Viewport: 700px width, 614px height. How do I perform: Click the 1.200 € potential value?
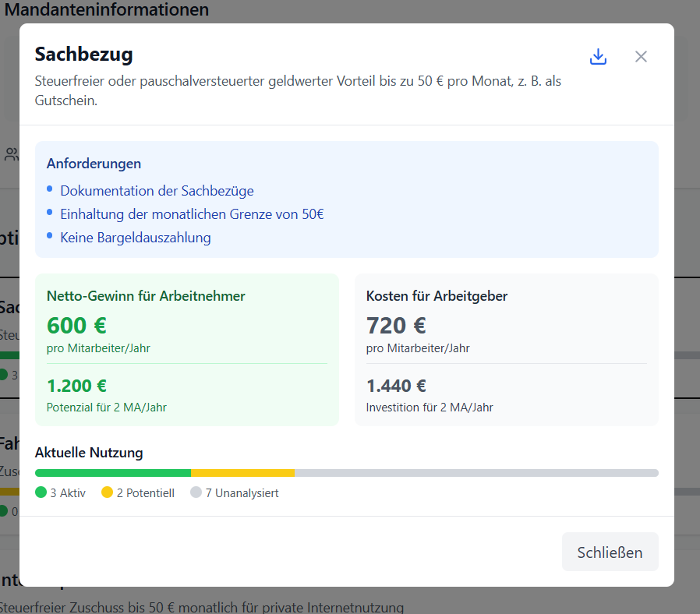[x=76, y=386]
